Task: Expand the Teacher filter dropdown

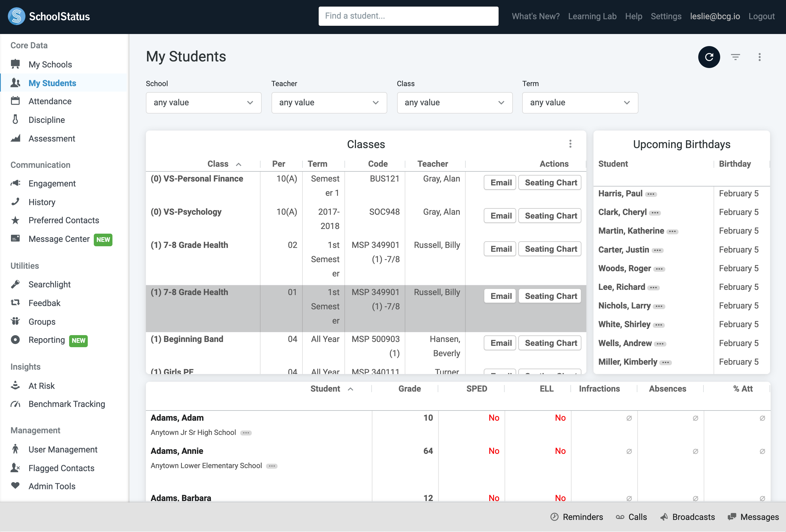Action: 329,103
